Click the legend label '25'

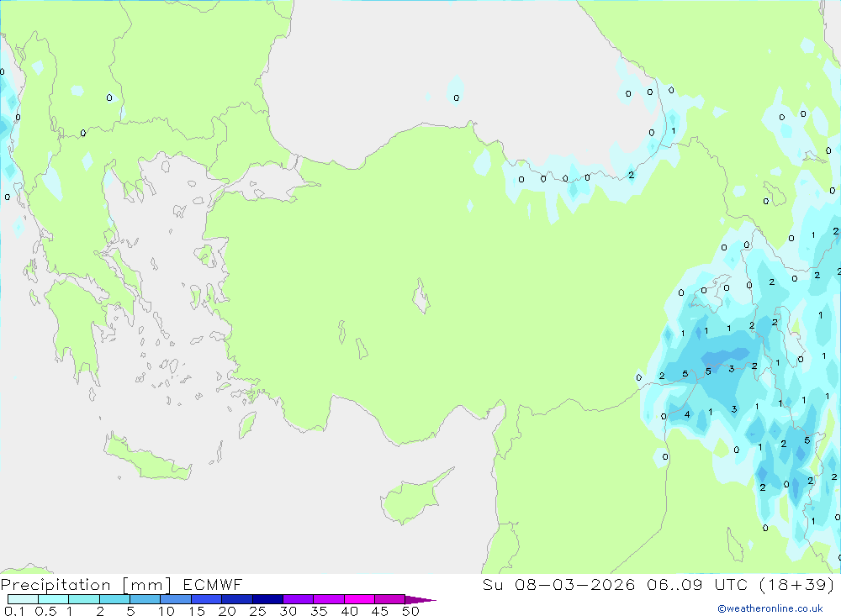[x=257, y=611]
